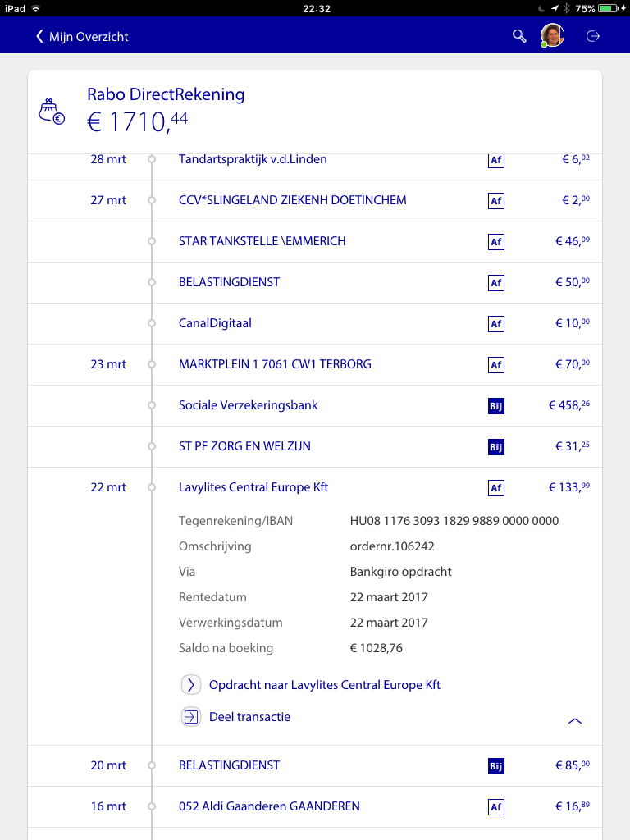Select the MARKTPLEIN 1 TERBORG transaction

(x=275, y=364)
